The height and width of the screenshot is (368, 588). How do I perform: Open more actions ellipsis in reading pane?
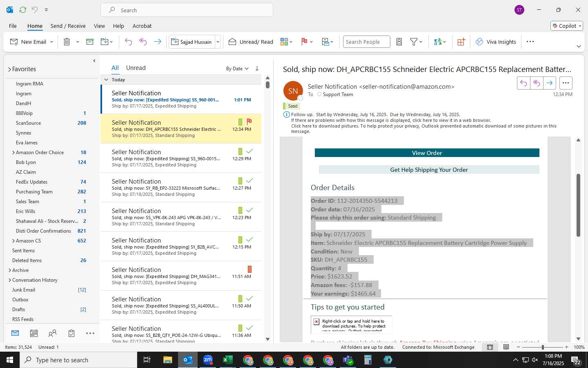566,83
